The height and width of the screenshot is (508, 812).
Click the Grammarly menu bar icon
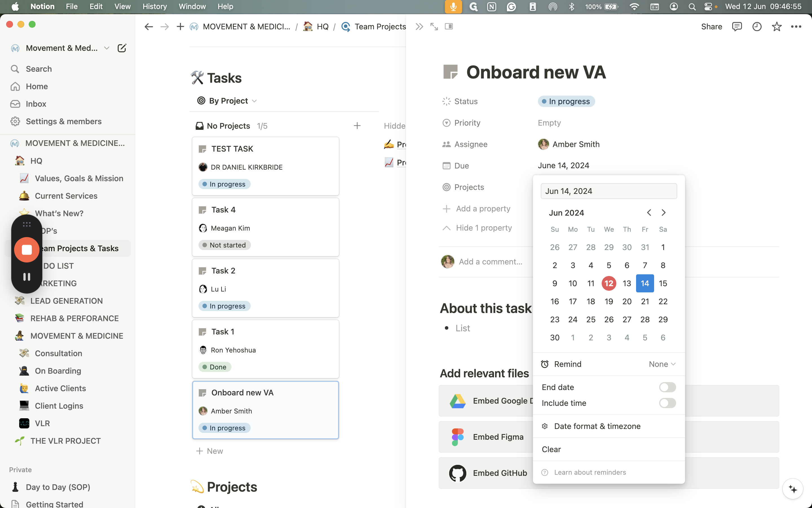[511, 7]
